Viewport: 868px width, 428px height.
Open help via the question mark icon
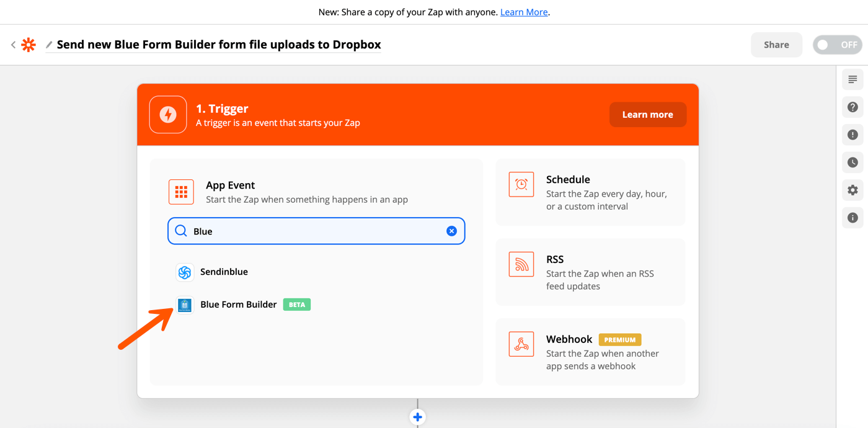pyautogui.click(x=852, y=107)
